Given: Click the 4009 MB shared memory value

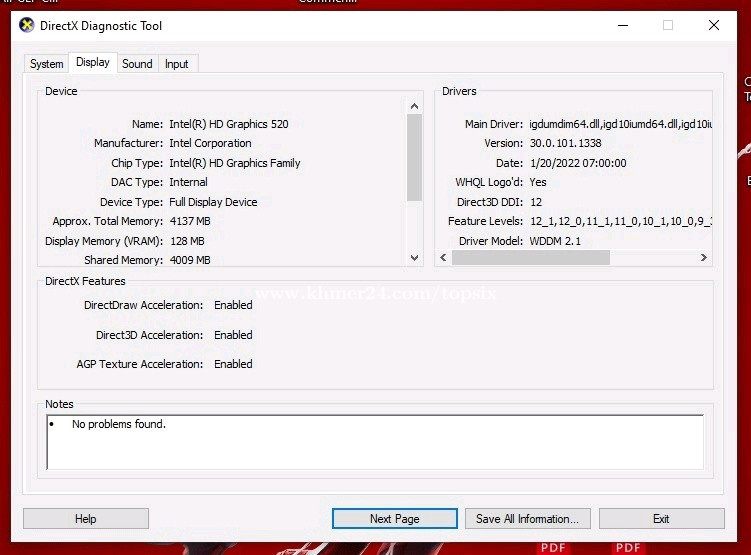Looking at the screenshot, I should coord(190,260).
